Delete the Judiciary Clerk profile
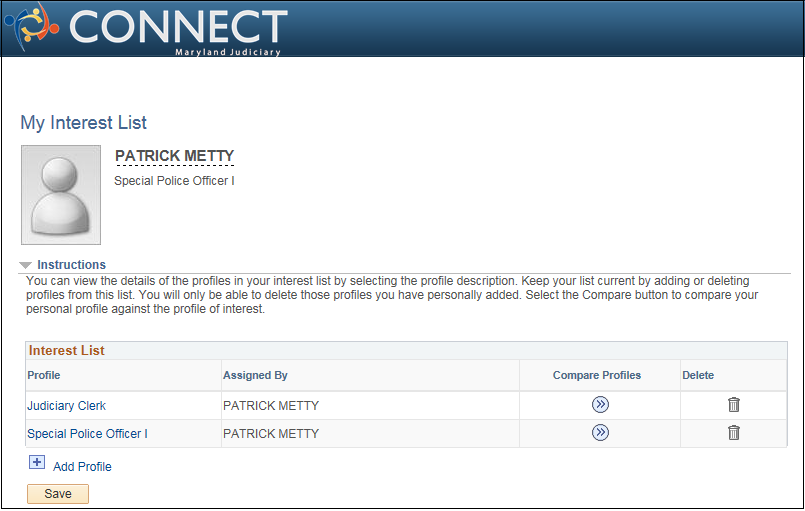805x511 pixels. point(734,405)
